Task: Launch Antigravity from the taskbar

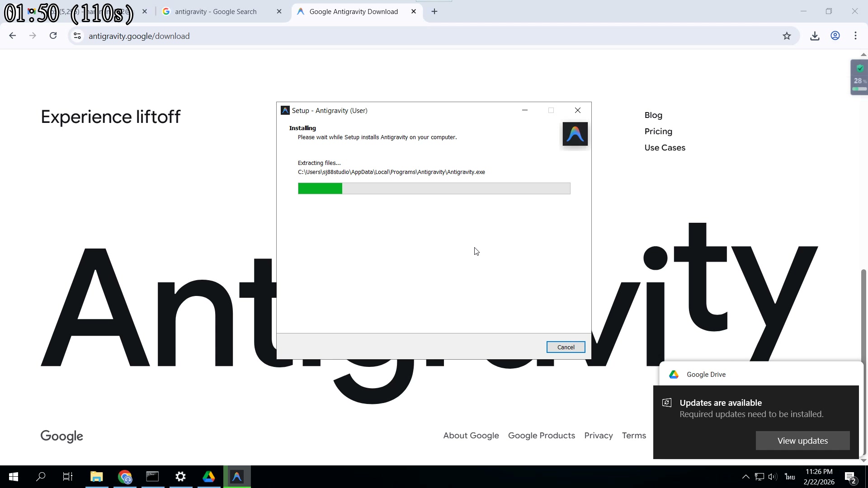Action: [236, 477]
